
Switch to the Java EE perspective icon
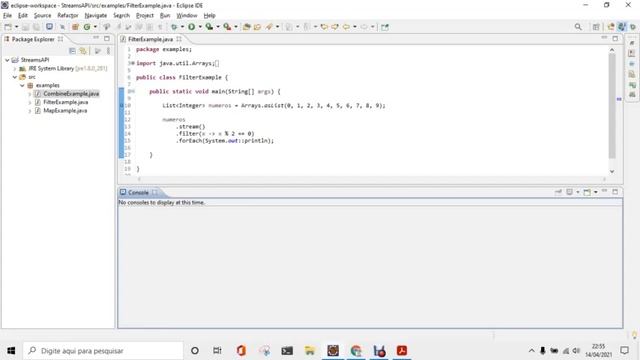pyautogui.click(x=611, y=27)
